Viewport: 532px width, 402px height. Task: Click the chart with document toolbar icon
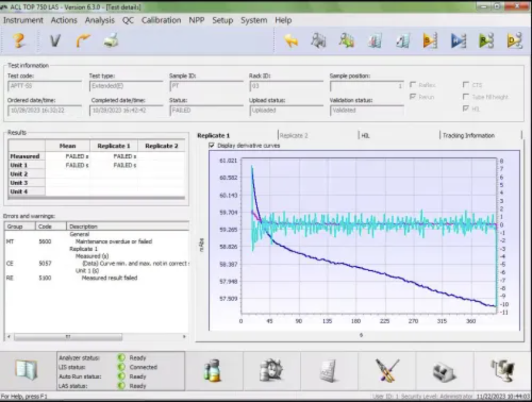tap(402, 41)
